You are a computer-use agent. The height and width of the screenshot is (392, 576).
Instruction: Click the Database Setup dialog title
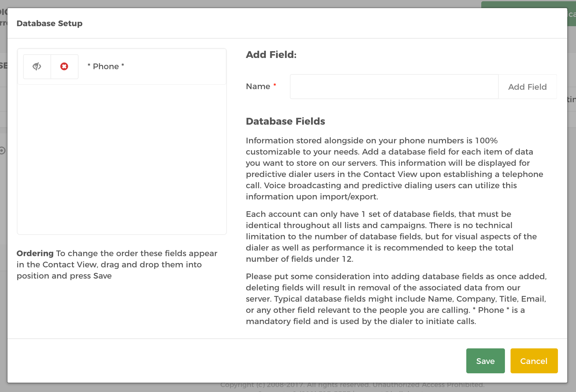50,23
